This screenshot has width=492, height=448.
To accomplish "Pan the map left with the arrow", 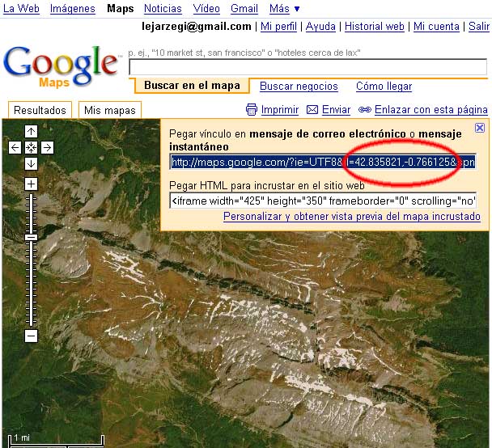I will (15, 147).
